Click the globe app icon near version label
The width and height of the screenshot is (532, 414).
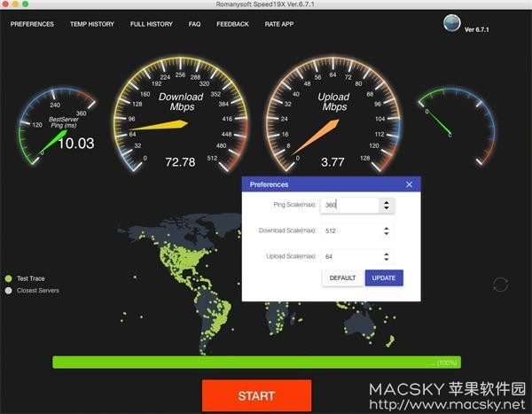452,23
